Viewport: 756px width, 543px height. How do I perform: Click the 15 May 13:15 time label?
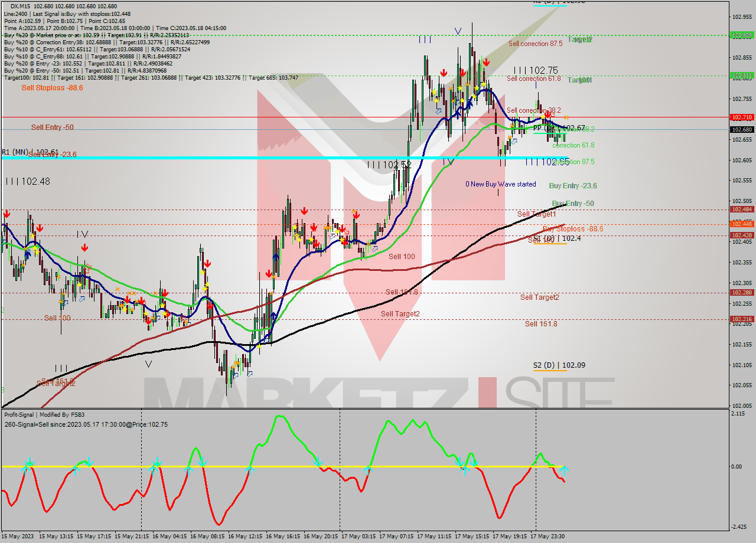pos(57,537)
